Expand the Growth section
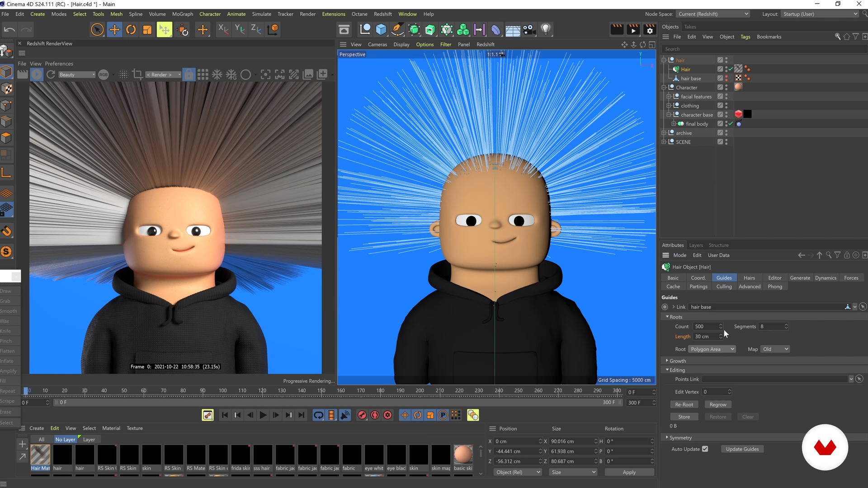Viewport: 868px width, 488px height. pos(677,361)
